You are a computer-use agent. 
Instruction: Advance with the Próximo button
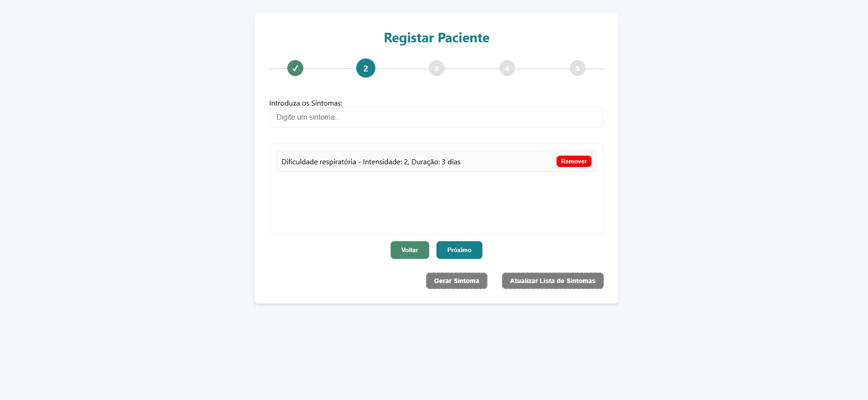[x=459, y=250]
